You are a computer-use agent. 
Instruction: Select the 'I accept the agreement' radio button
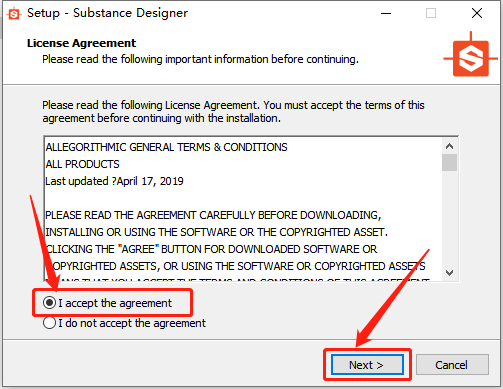pos(49,303)
